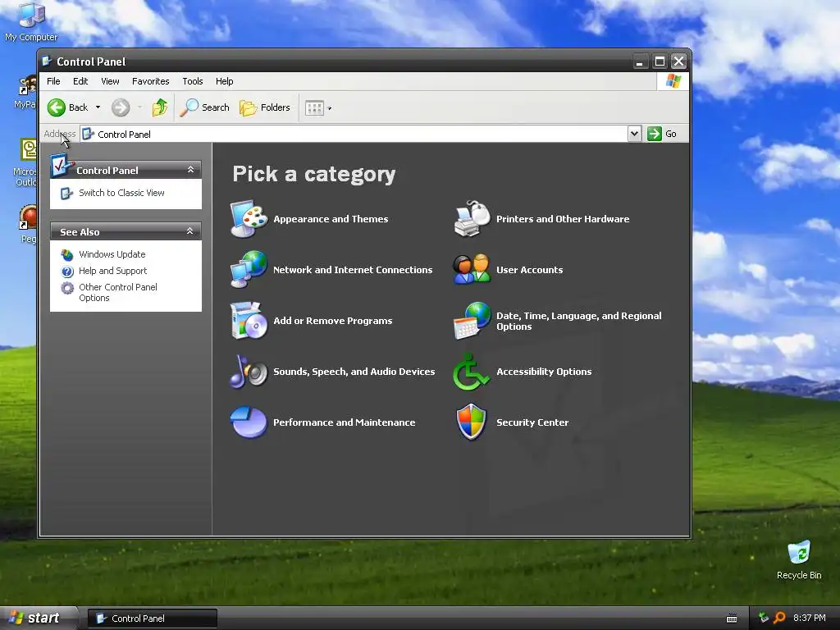Collapse the Control Panel sidebar section
The width and height of the screenshot is (840, 630).
pyautogui.click(x=190, y=170)
